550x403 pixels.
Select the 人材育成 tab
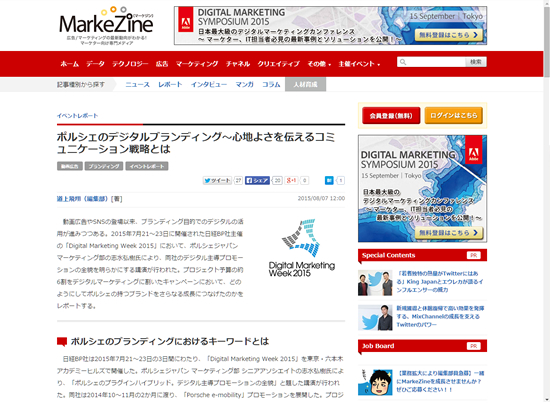point(305,85)
